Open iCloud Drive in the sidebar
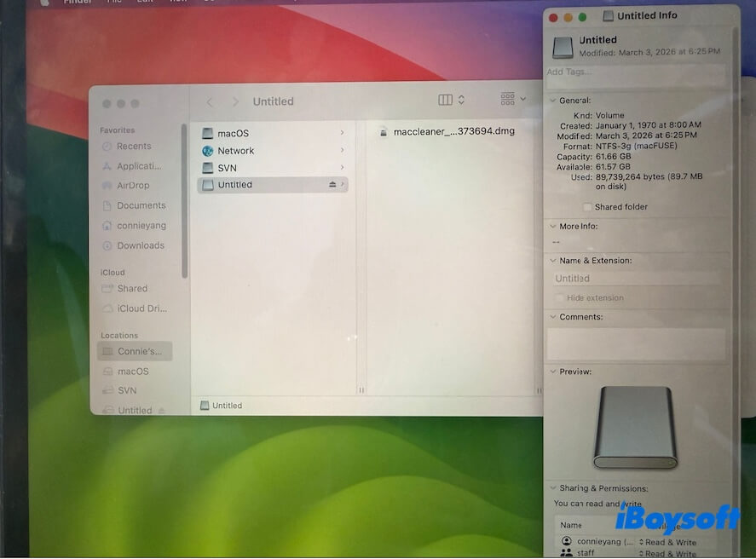756x559 pixels. pyautogui.click(x=141, y=308)
